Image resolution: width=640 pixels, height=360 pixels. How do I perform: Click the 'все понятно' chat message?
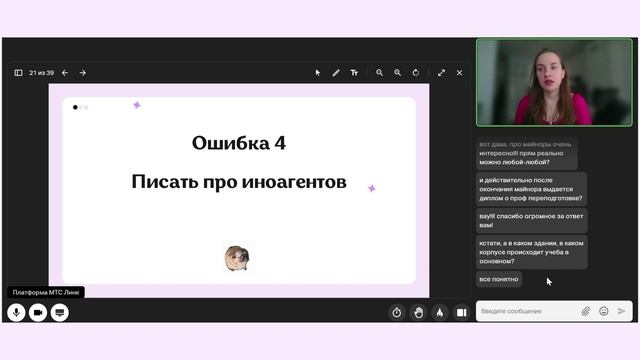click(499, 279)
